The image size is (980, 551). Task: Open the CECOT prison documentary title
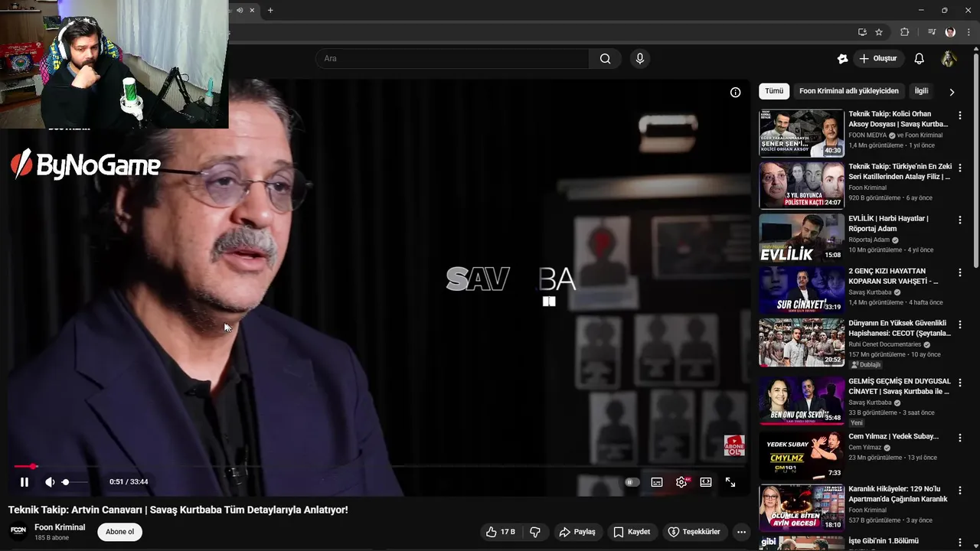click(900, 328)
